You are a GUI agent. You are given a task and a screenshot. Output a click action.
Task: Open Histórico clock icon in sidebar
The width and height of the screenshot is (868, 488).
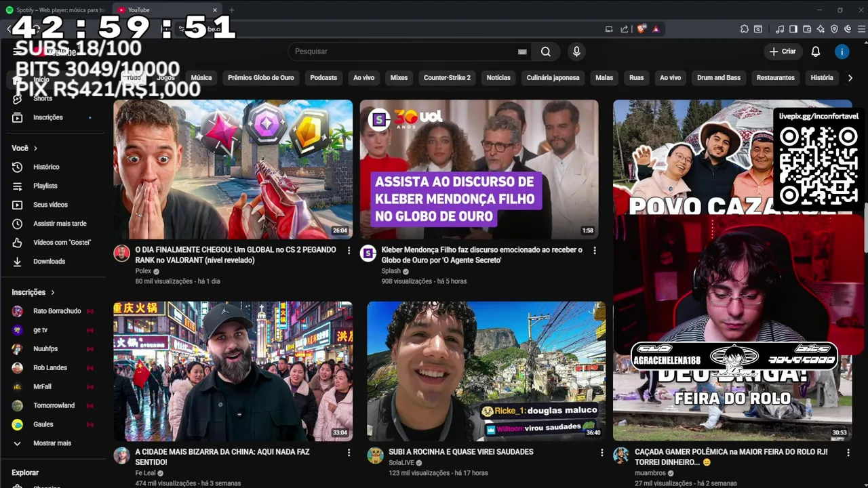(18, 167)
